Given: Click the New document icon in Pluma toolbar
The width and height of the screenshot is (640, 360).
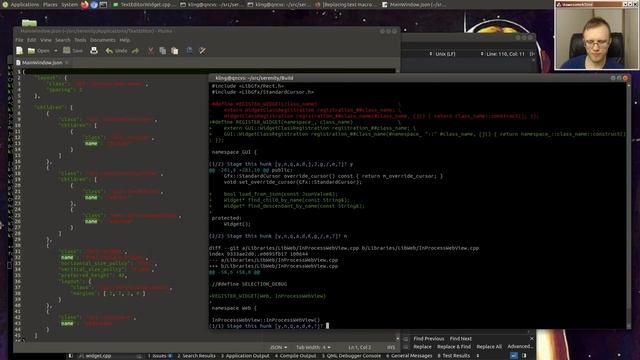Looking at the screenshot, I should click(19, 51).
